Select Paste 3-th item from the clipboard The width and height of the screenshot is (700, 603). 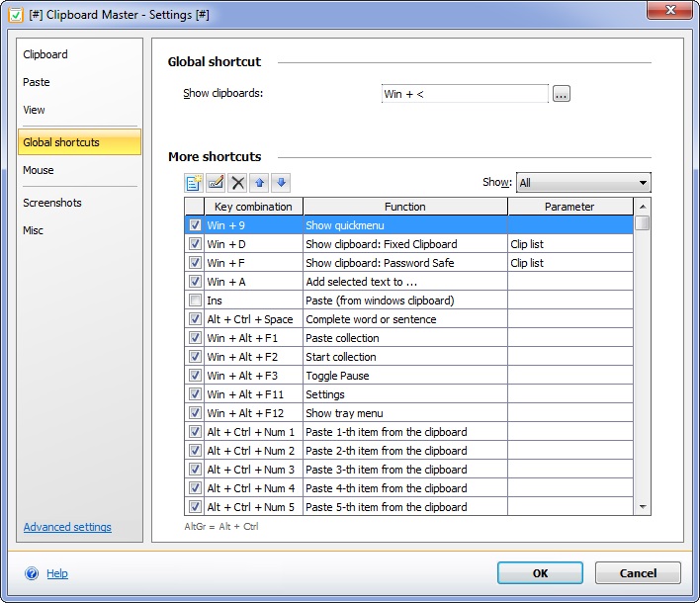(409, 469)
